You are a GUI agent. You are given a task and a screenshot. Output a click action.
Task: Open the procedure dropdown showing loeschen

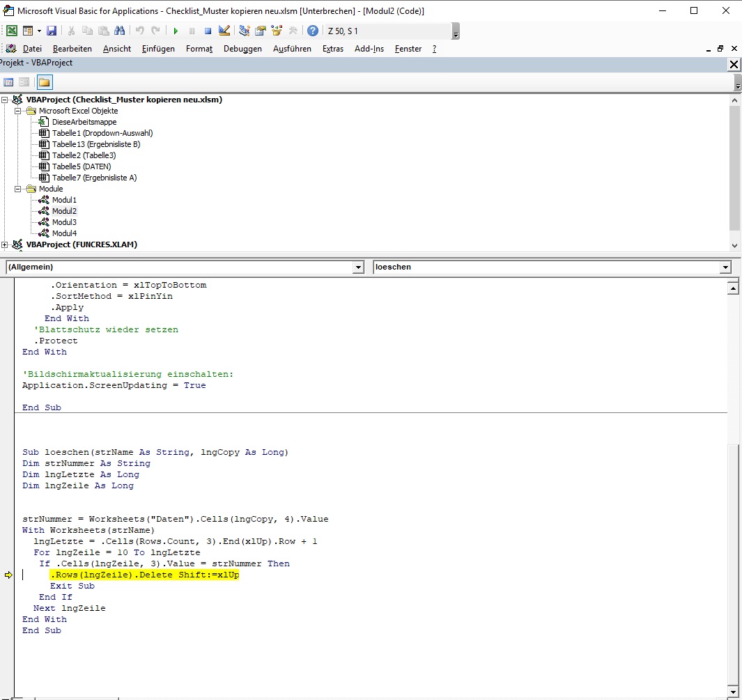tap(725, 267)
